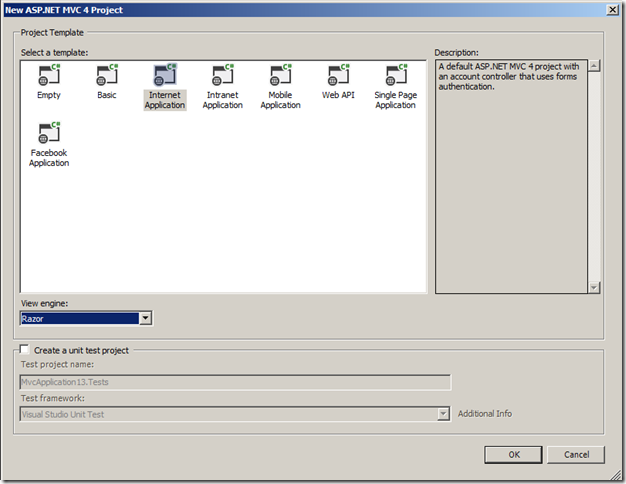This screenshot has width=626, height=484.
Task: Click the 'Facebook Application' label text
Action: (49, 158)
